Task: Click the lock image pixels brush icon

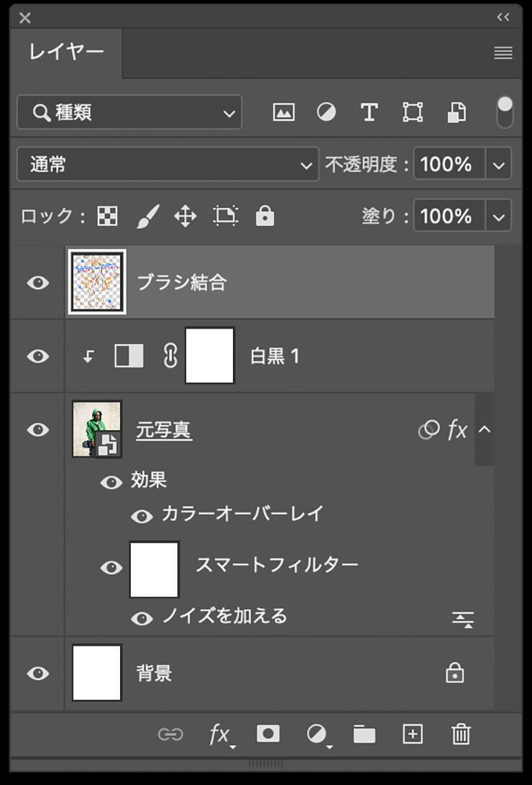Action: pos(147,216)
